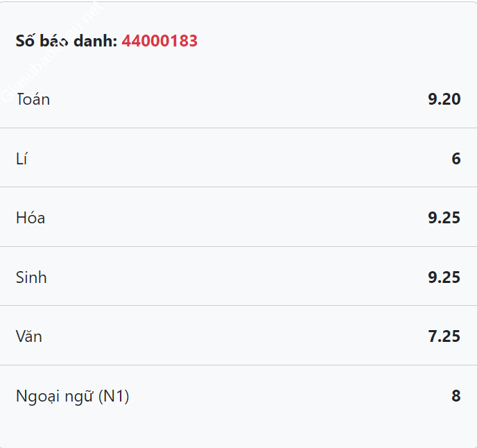
Task: Click the Văn subject label
Action: click(x=29, y=336)
